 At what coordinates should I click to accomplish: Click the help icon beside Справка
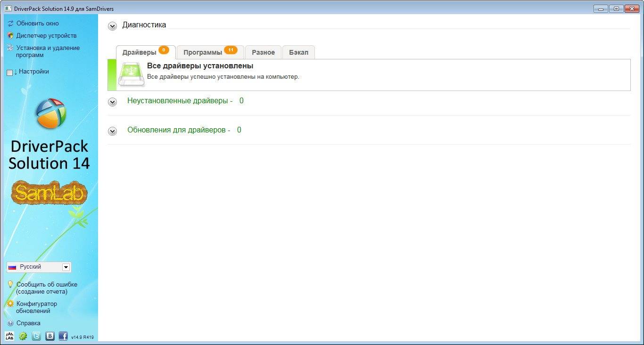click(10, 323)
